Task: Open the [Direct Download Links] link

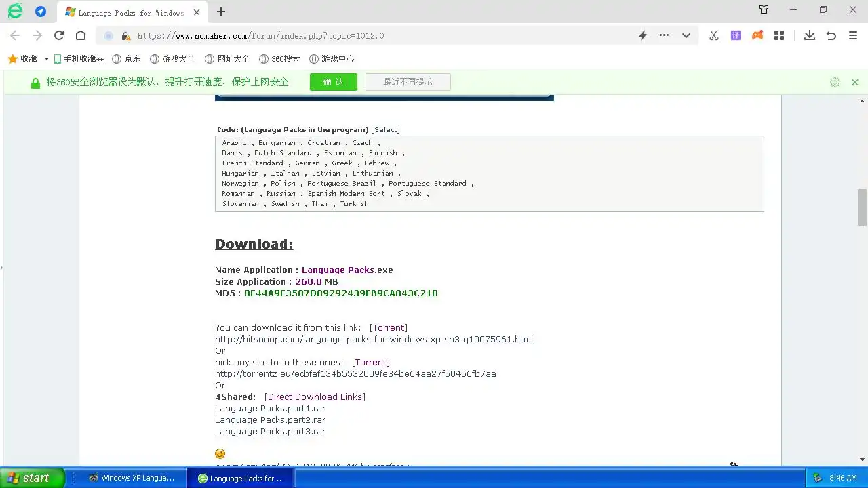Action: (315, 396)
